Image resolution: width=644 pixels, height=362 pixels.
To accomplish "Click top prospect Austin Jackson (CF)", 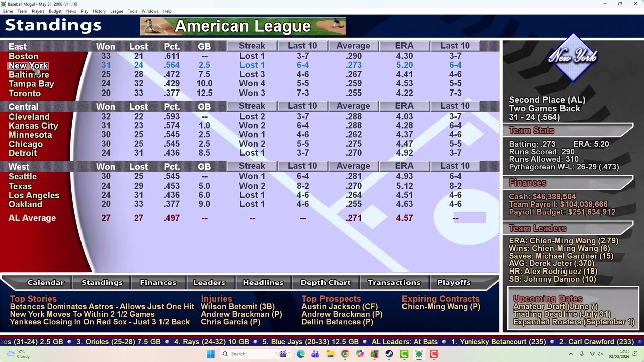I will point(340,306).
